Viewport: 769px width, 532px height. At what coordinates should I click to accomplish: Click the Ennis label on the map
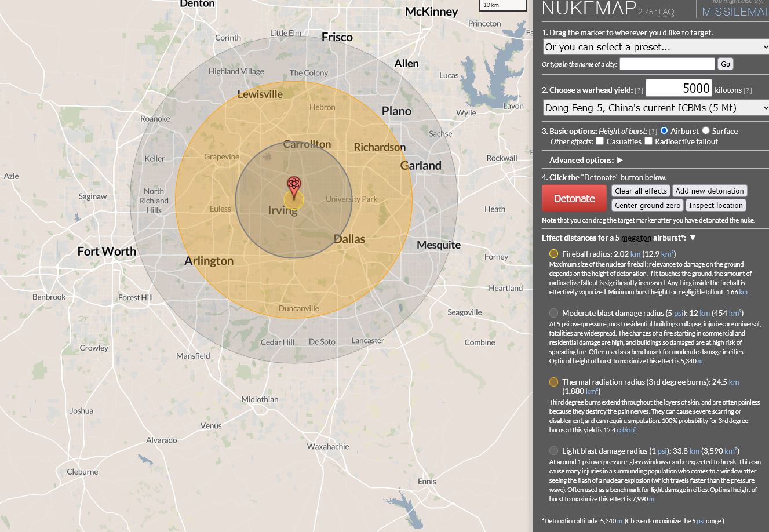(427, 482)
